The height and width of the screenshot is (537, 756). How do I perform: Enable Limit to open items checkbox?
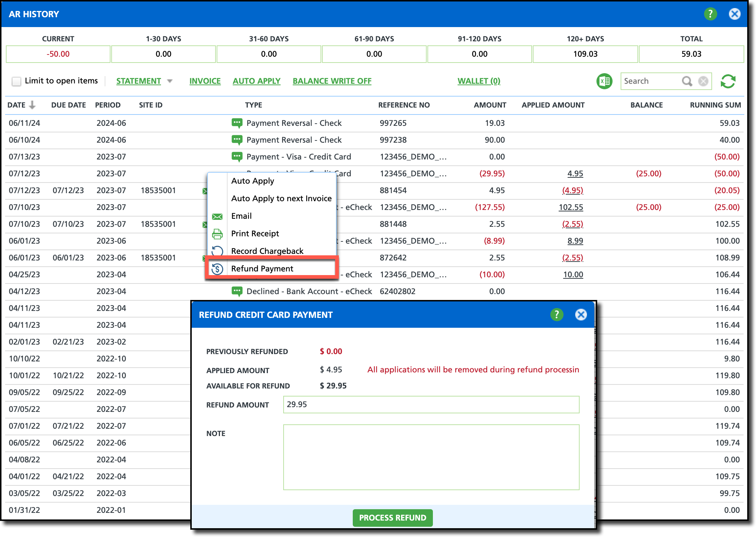click(16, 81)
